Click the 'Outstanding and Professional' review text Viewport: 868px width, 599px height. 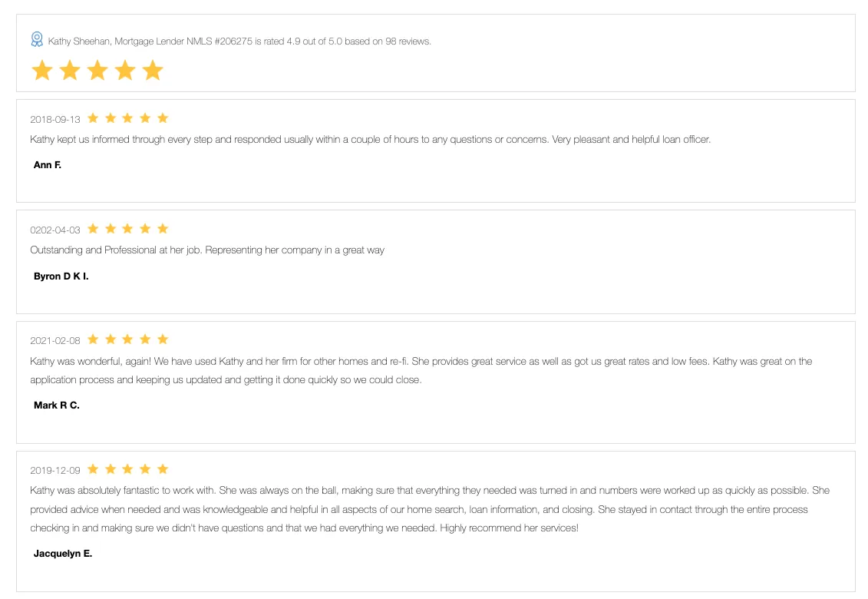207,250
